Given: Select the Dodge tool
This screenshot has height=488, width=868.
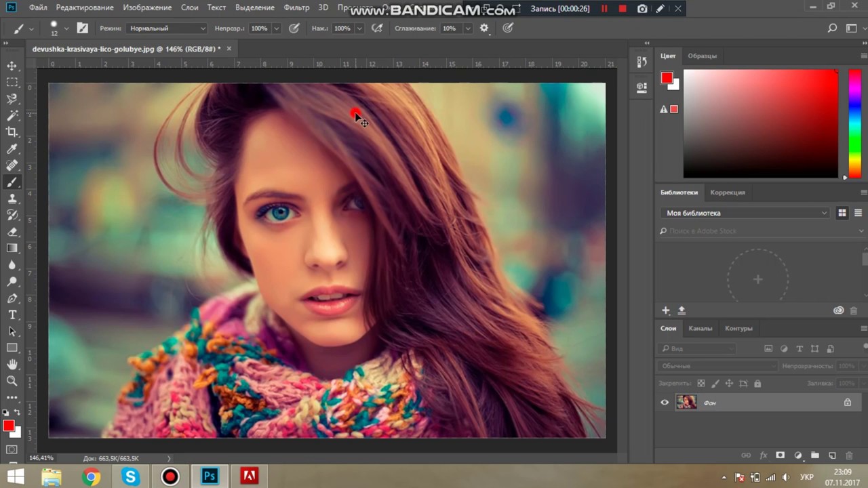Looking at the screenshot, I should coord(12,281).
